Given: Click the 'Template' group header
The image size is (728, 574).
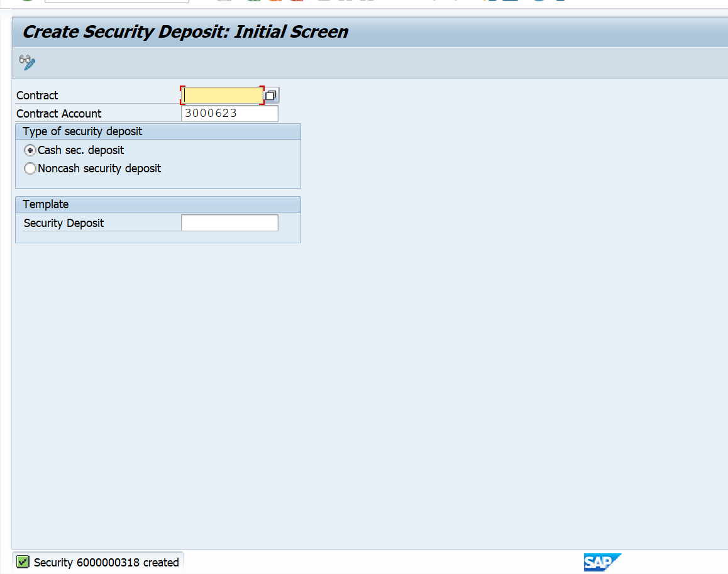Looking at the screenshot, I should click(158, 205).
